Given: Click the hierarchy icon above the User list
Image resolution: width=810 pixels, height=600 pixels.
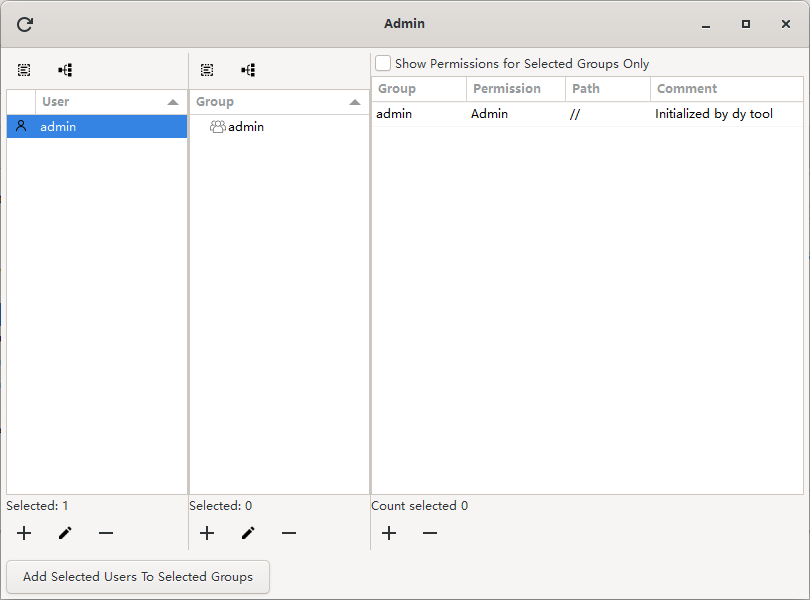Looking at the screenshot, I should tap(65, 70).
